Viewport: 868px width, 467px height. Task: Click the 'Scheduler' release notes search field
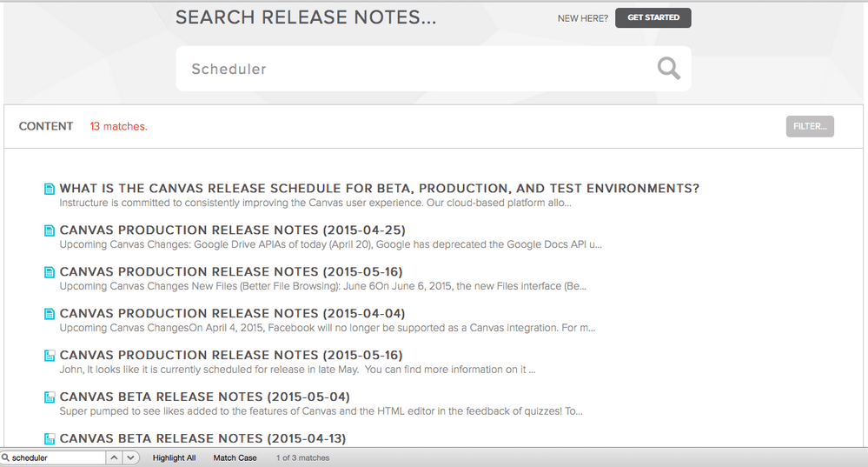[x=417, y=69]
